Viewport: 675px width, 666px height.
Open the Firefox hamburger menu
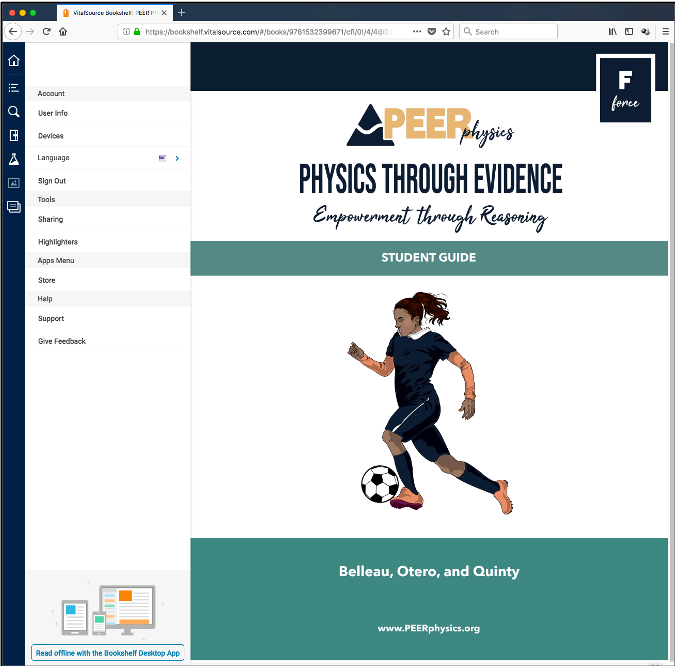coord(665,32)
